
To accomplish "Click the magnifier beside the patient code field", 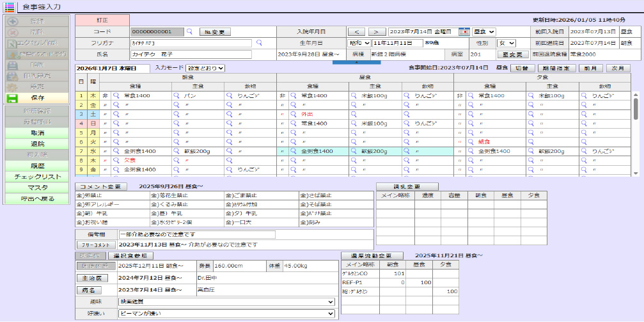I will click(x=189, y=31).
